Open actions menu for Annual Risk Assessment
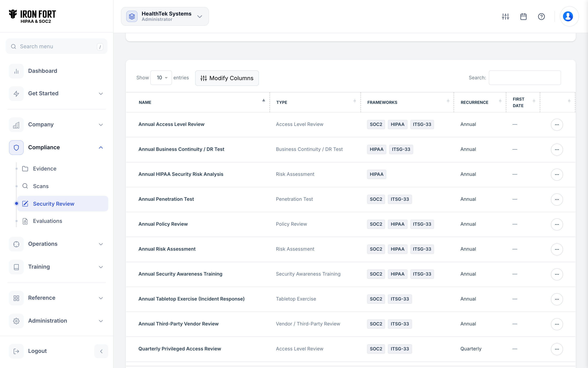The height and width of the screenshot is (368, 588). (557, 249)
